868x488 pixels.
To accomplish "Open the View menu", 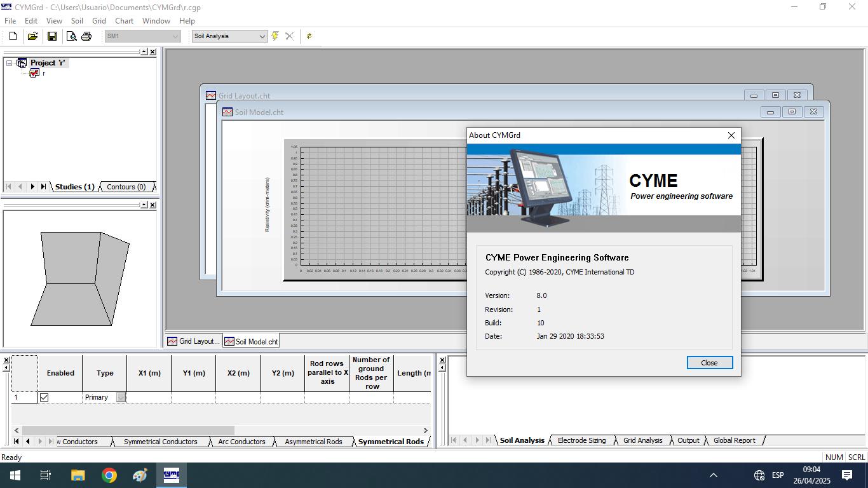I will point(54,21).
